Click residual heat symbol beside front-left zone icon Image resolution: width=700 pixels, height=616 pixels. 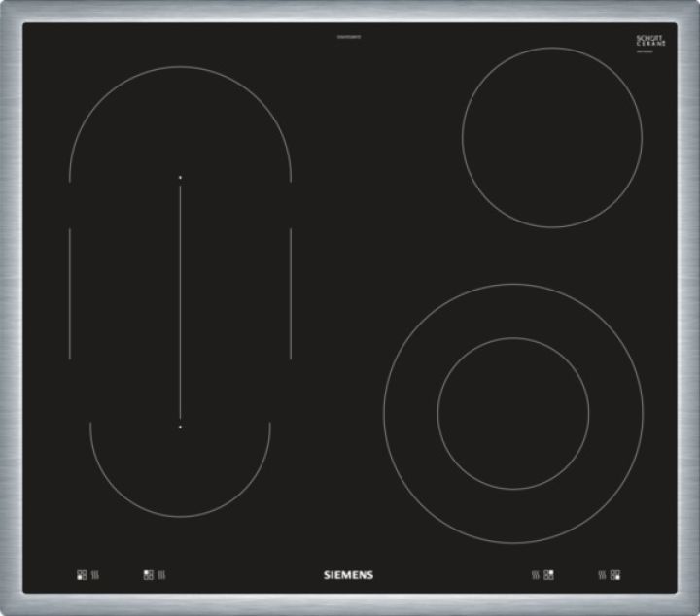pyautogui.click(x=94, y=575)
